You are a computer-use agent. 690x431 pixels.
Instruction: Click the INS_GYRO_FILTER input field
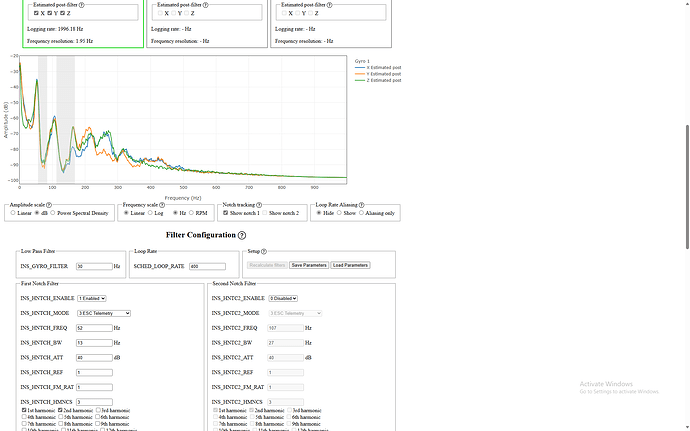tap(93, 267)
